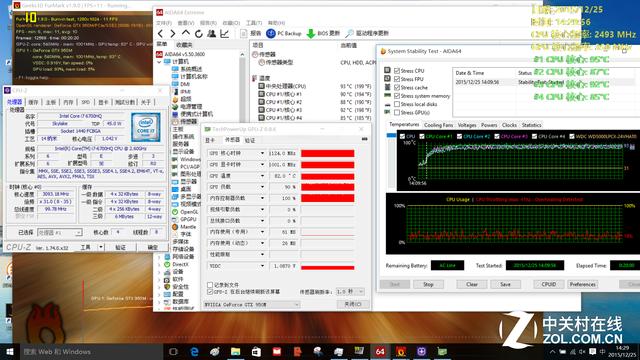
Task: Open the 工具(T) menu in AIDA64
Action: [x=254, y=23]
